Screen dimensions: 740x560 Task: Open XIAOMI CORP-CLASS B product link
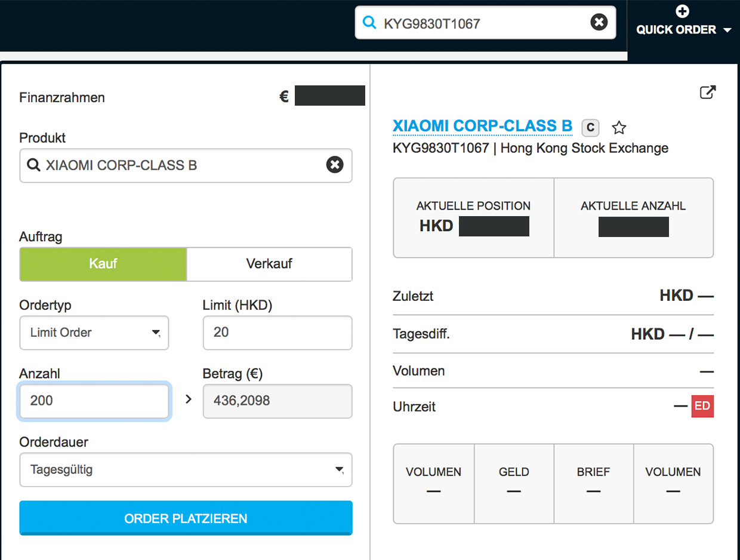(482, 126)
